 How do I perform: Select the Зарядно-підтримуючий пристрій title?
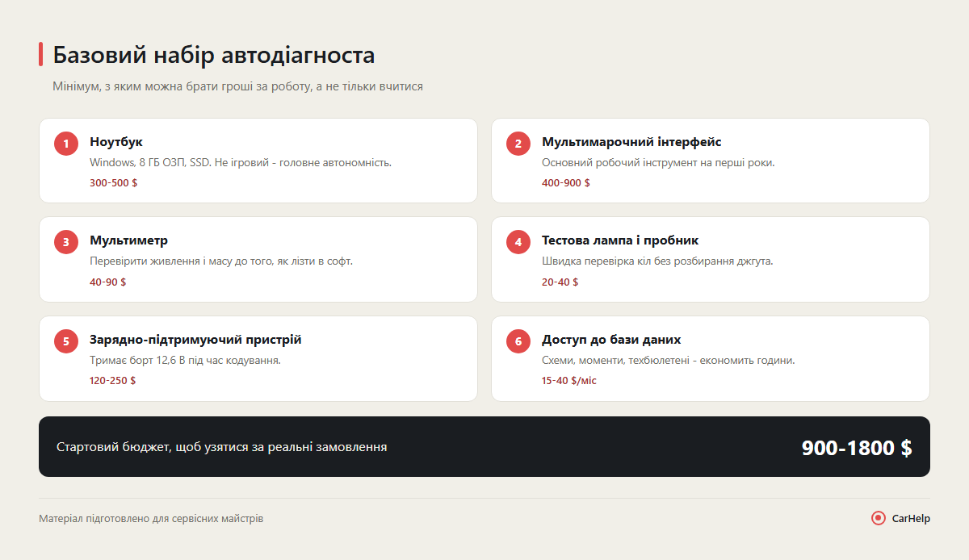(x=195, y=340)
